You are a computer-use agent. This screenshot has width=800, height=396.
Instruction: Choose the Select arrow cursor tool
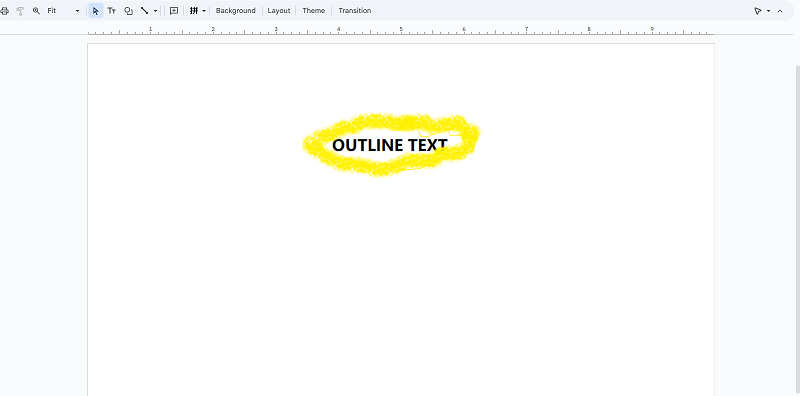pos(95,11)
